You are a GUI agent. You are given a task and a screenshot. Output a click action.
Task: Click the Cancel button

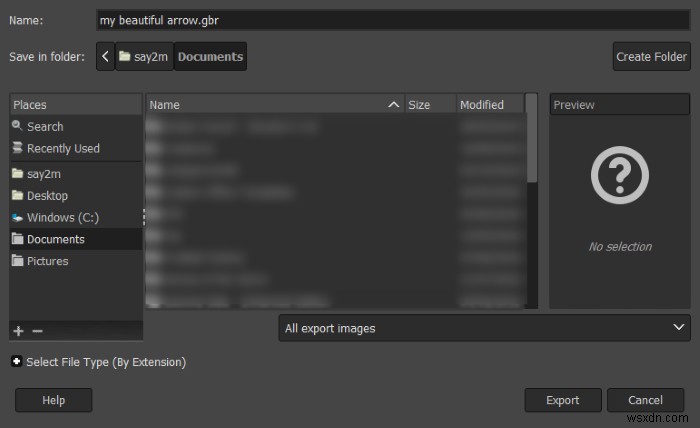[646, 400]
